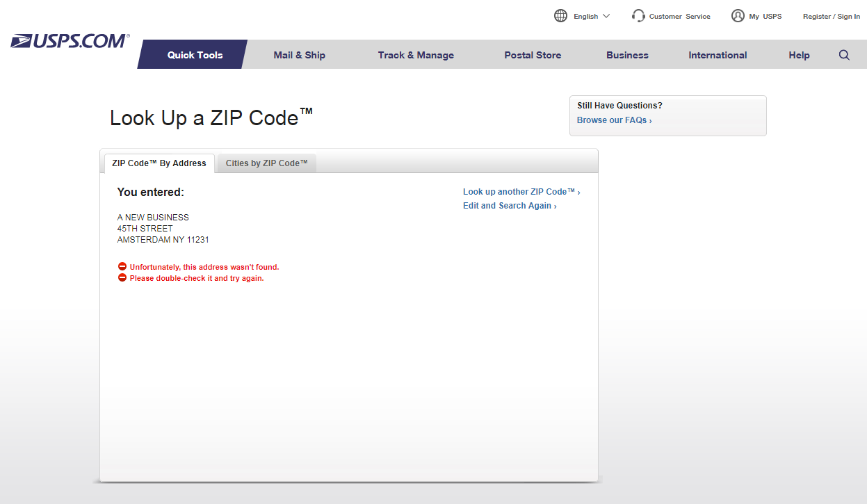Image resolution: width=867 pixels, height=504 pixels.
Task: Click Edit and Search Again link
Action: tap(510, 206)
